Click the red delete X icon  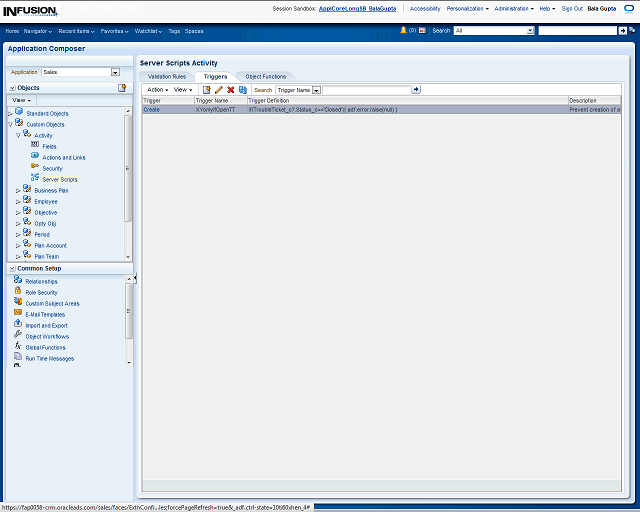(231, 90)
